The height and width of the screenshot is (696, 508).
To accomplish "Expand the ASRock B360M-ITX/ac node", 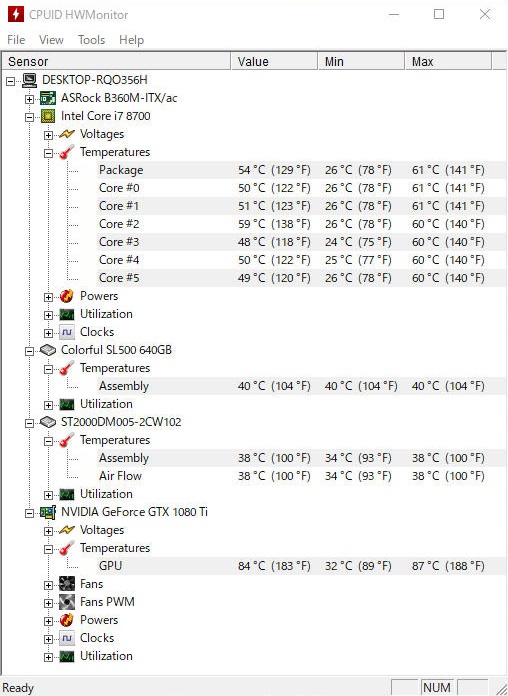I will [x=29, y=99].
